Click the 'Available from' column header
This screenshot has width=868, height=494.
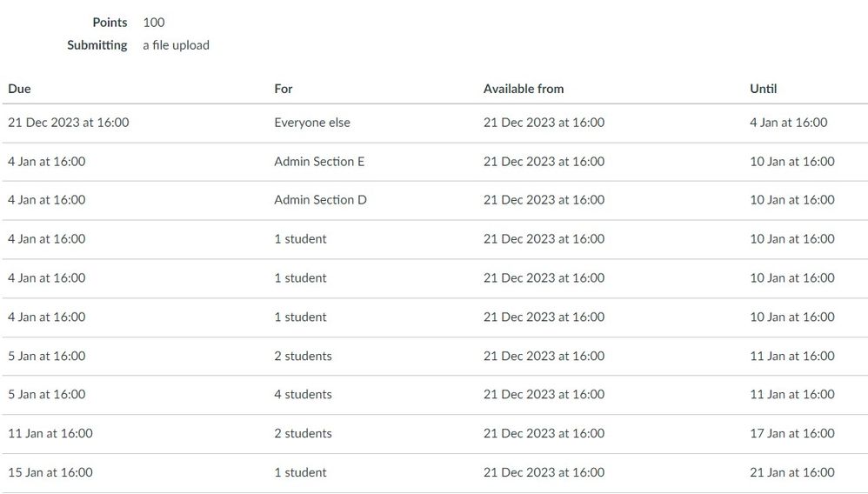tap(524, 89)
